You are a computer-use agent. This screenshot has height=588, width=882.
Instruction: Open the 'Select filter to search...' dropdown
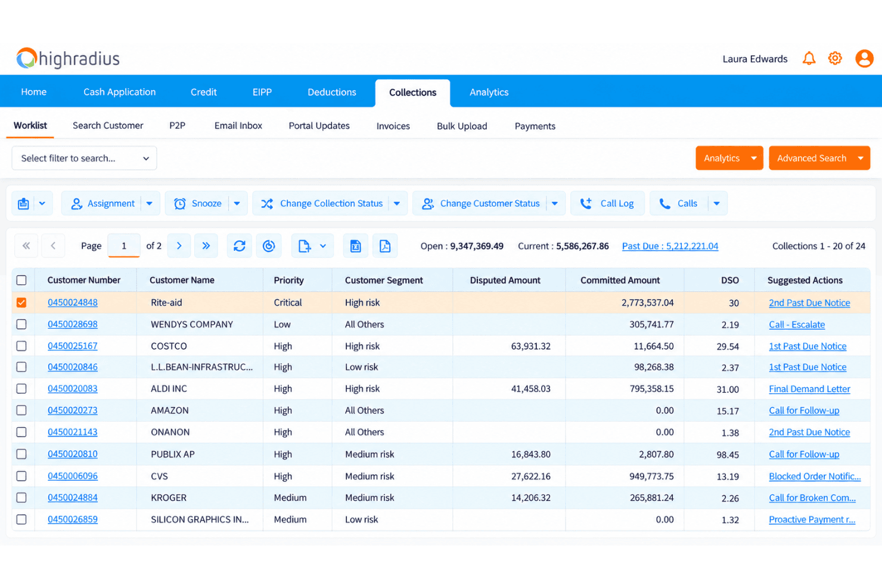coord(84,158)
